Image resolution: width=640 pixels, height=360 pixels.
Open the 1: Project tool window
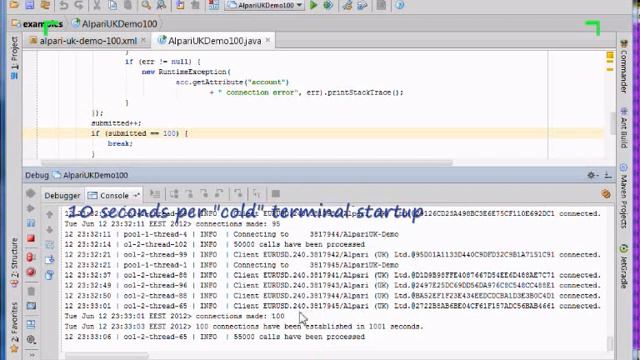tap(14, 57)
